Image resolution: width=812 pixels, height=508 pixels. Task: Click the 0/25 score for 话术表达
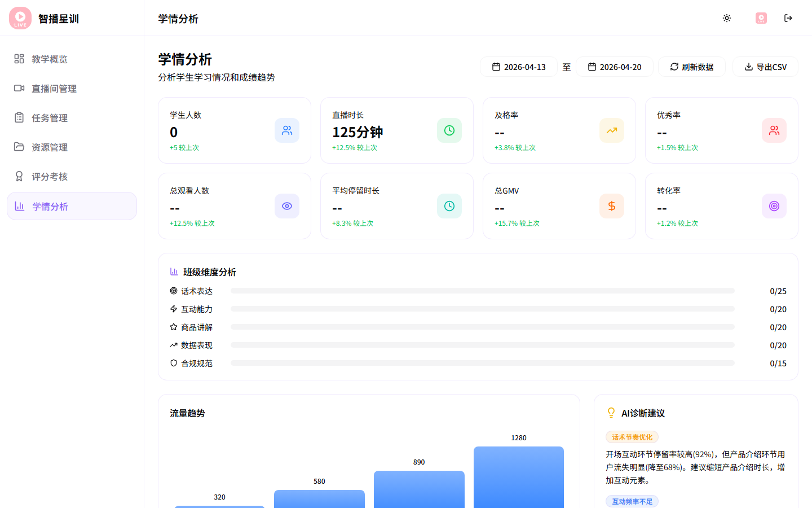pos(778,291)
